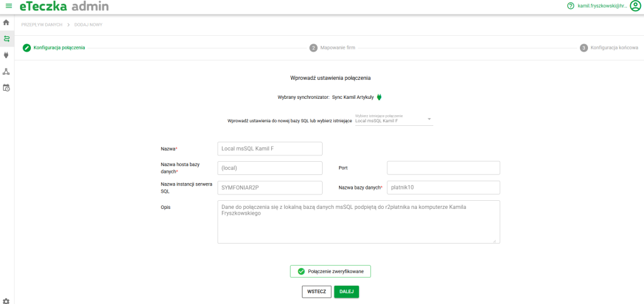Click the Połączenie zweryfikowane button

click(x=330, y=271)
